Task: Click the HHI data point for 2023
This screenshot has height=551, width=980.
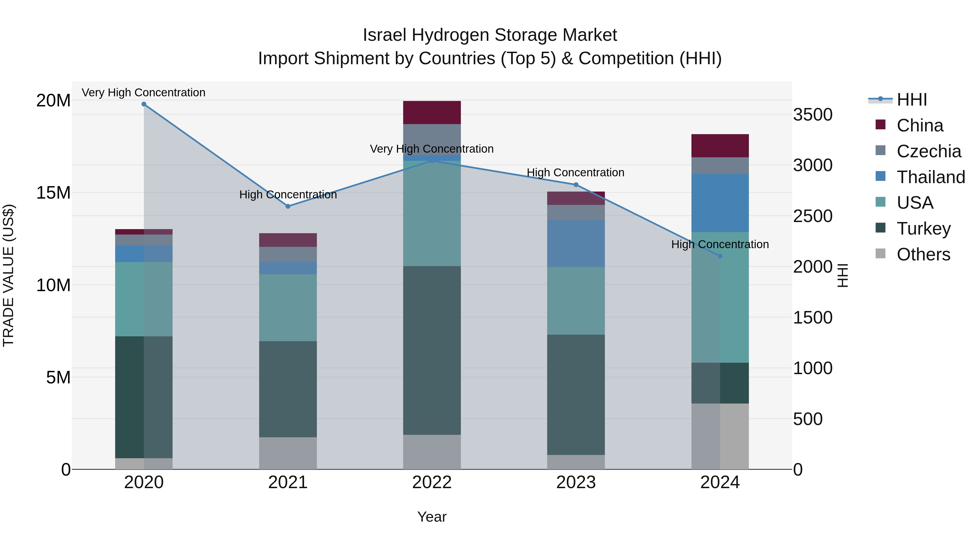Action: [576, 185]
